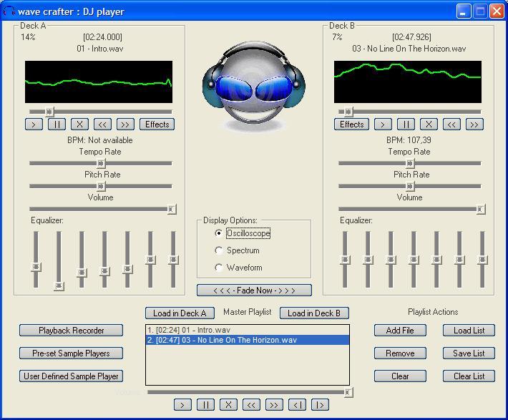Play the Master Playlist
Screen dimensions: 508x420
[x=182, y=405]
